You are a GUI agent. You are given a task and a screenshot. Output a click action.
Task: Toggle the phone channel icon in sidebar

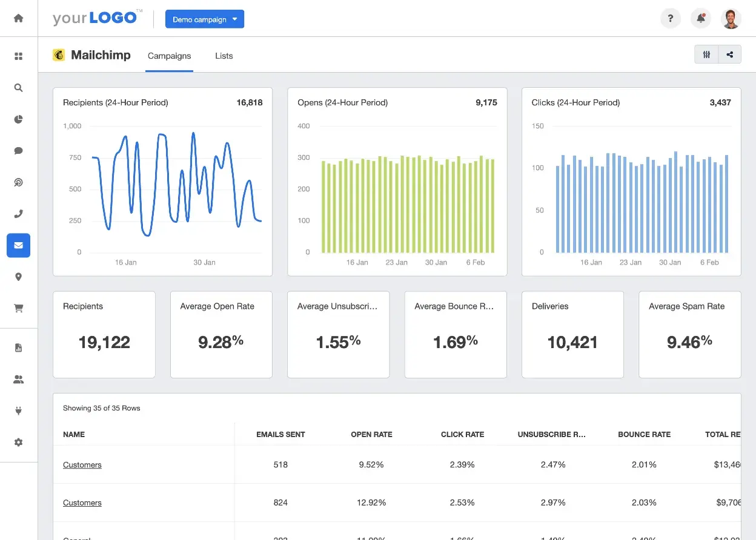(18, 213)
